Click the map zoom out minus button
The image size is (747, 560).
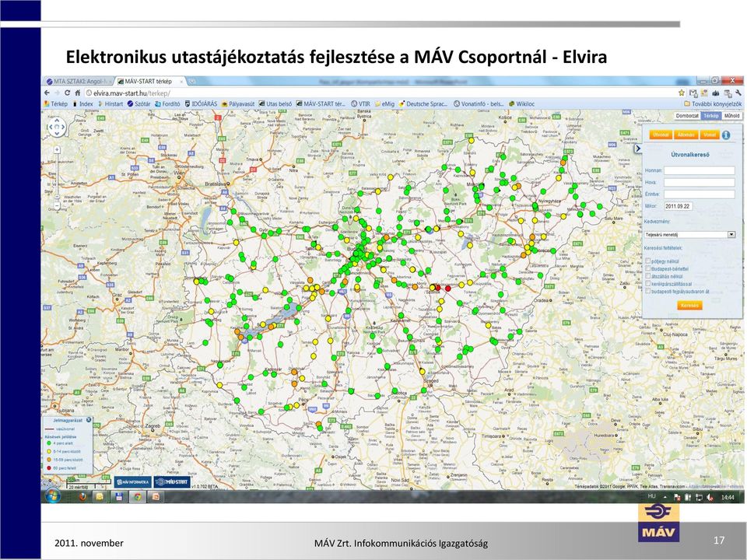(57, 206)
